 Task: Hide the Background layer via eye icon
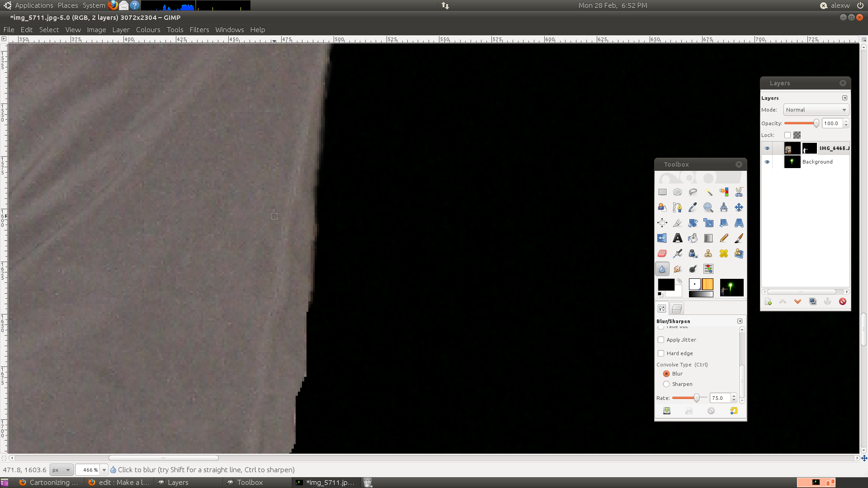pos(767,162)
